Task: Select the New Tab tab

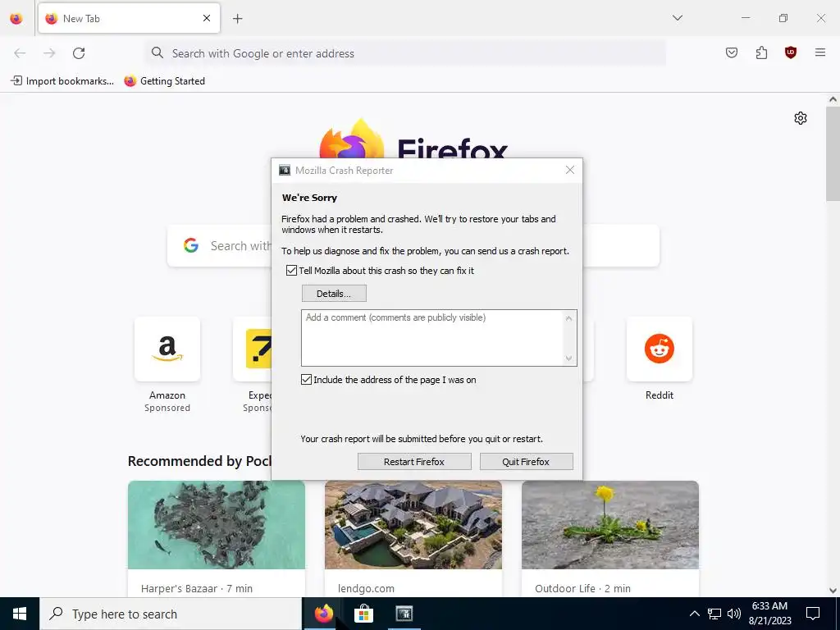Action: [129, 18]
